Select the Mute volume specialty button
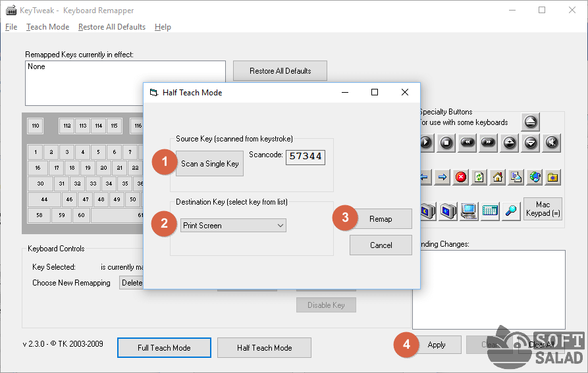Viewport: 588px width, 373px height. (x=552, y=142)
